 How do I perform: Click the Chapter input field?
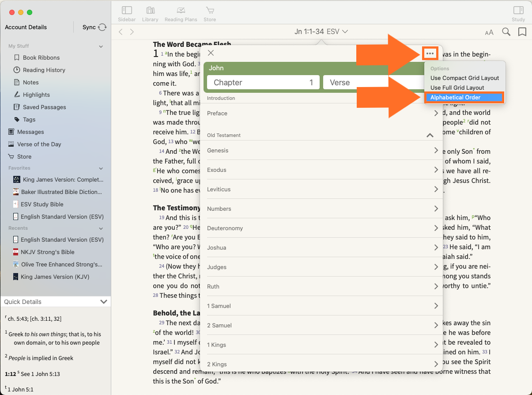263,83
